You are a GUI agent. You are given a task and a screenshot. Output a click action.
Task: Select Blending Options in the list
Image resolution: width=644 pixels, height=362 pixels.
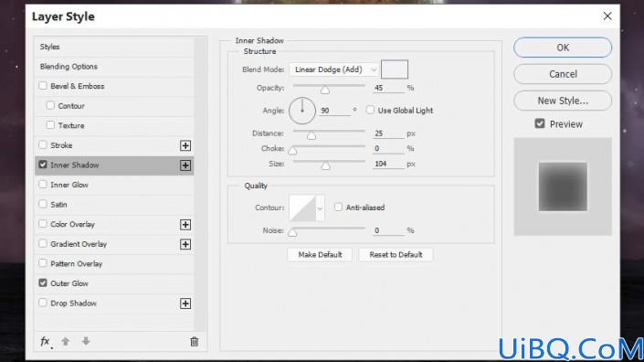click(114, 67)
